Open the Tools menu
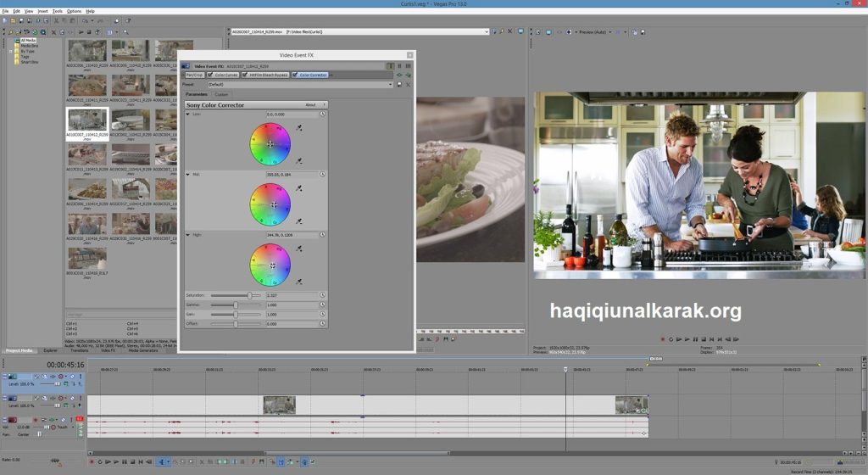Screen dimensions: 868x475 pyautogui.click(x=58, y=11)
